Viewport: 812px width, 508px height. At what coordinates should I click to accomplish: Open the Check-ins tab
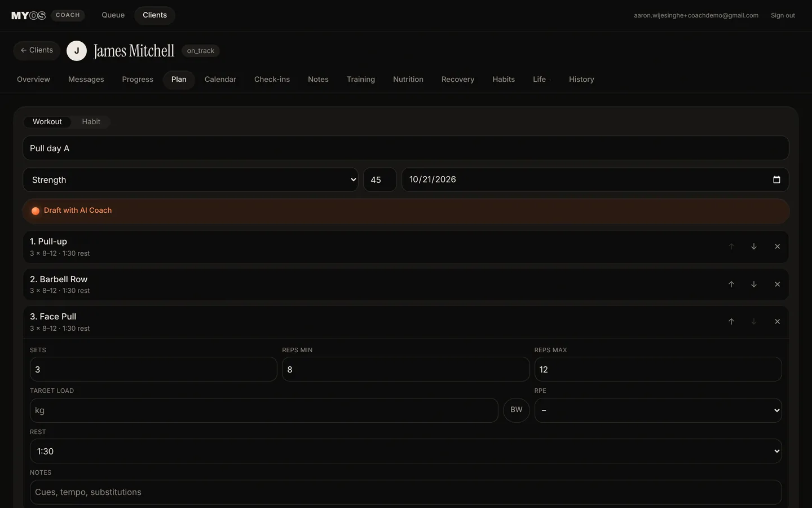tap(272, 80)
